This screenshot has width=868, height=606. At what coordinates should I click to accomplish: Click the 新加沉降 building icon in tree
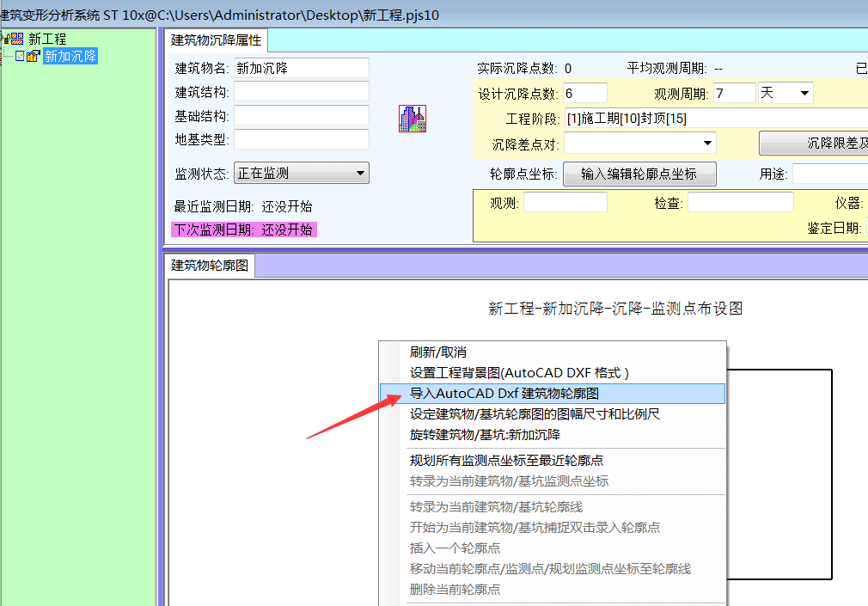34,56
